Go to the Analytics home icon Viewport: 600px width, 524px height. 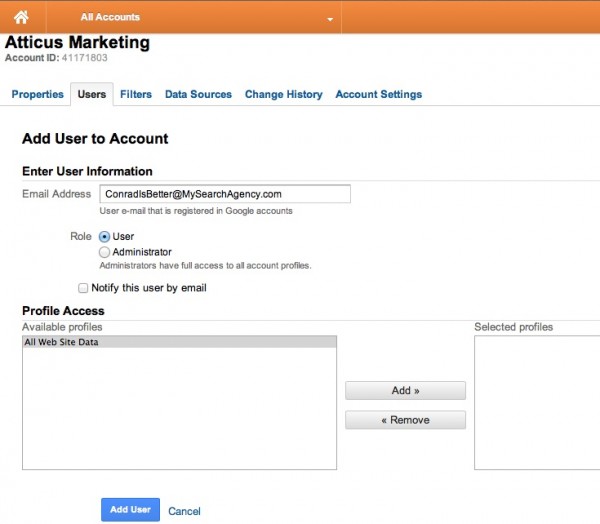[x=21, y=17]
